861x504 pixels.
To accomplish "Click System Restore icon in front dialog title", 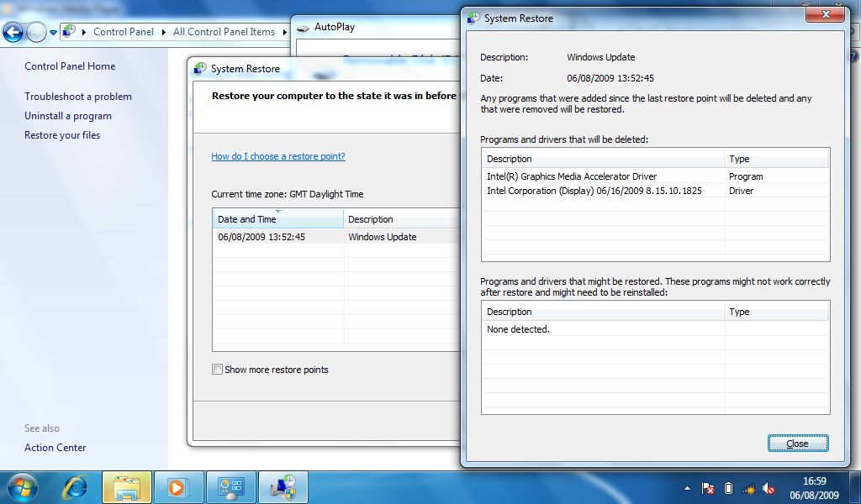I will point(473,18).
